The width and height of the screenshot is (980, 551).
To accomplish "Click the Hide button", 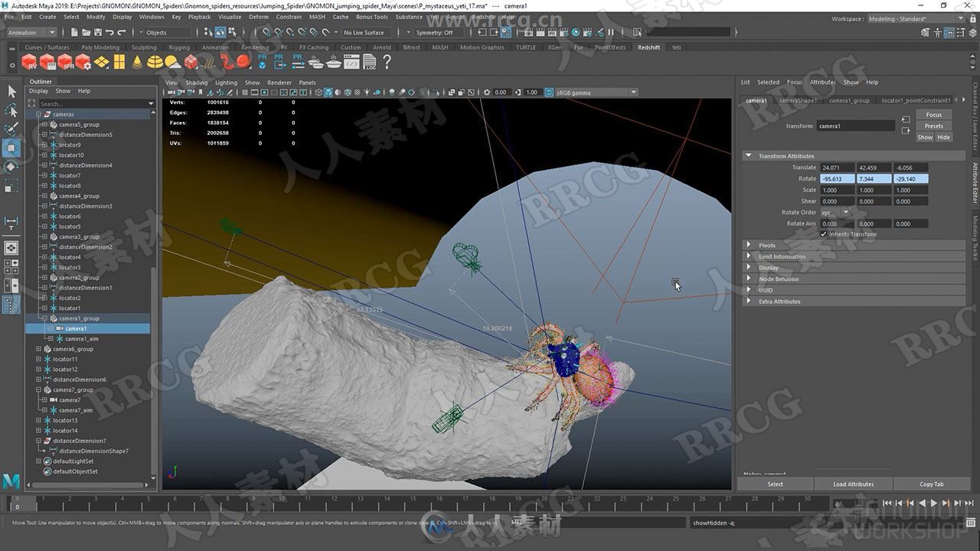I will click(x=943, y=138).
